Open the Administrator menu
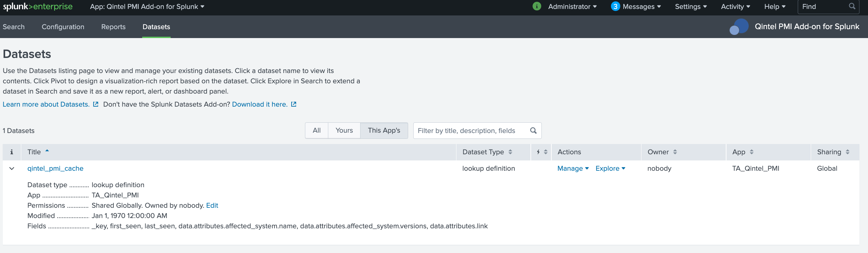Image resolution: width=868 pixels, height=253 pixels. (572, 7)
